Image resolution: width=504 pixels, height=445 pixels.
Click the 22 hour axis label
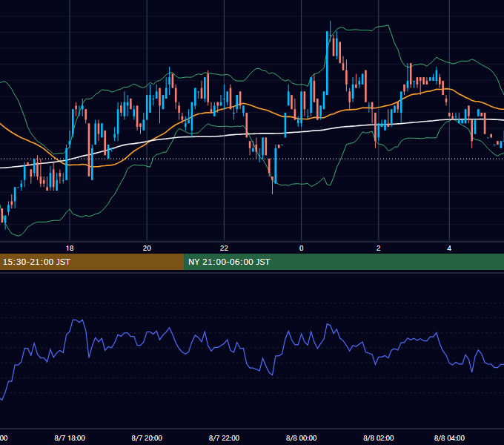[x=224, y=248]
